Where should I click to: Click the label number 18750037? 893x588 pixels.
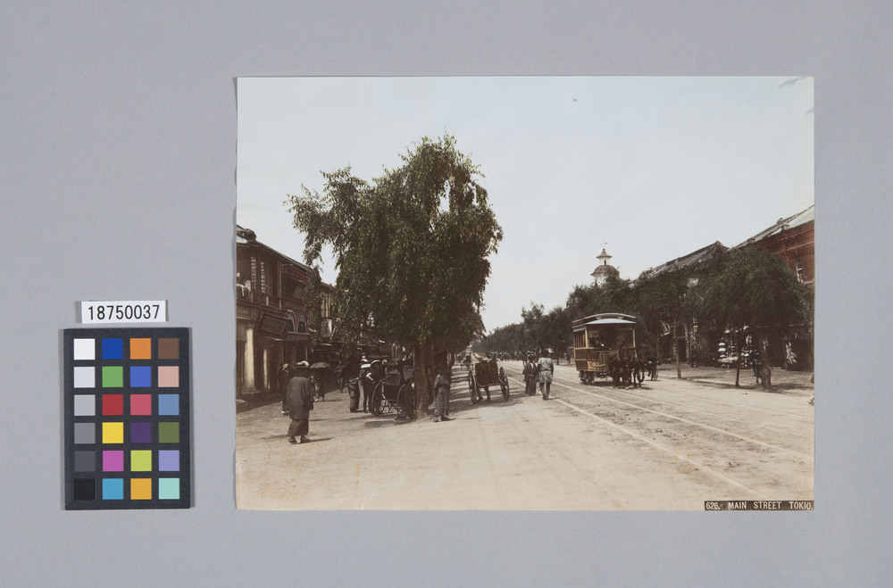click(x=123, y=312)
